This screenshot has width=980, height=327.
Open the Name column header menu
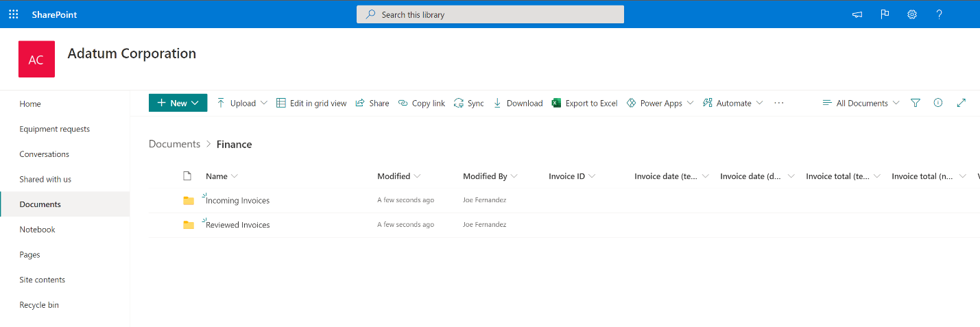222,176
